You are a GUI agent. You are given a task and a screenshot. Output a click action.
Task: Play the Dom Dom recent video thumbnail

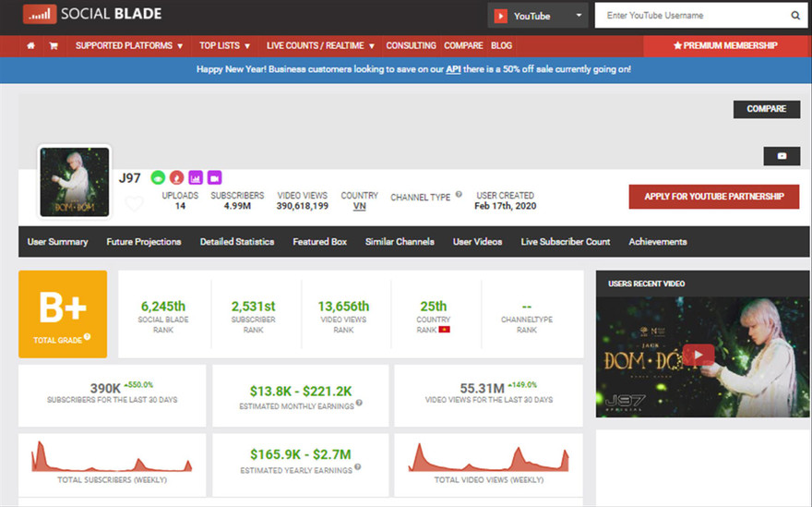pos(699,355)
